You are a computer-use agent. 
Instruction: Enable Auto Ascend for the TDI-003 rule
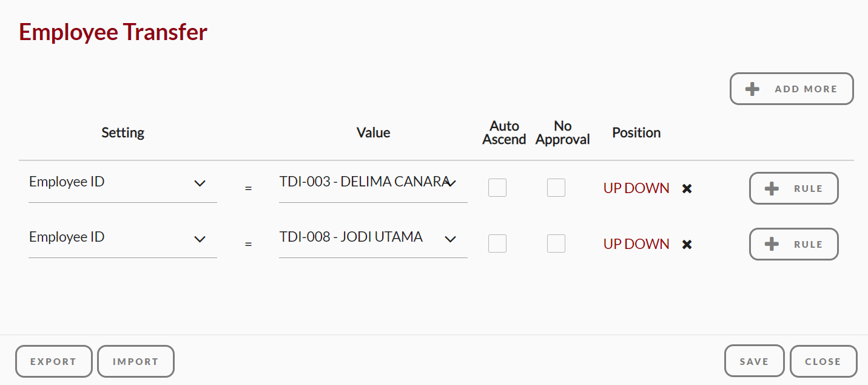(497, 188)
